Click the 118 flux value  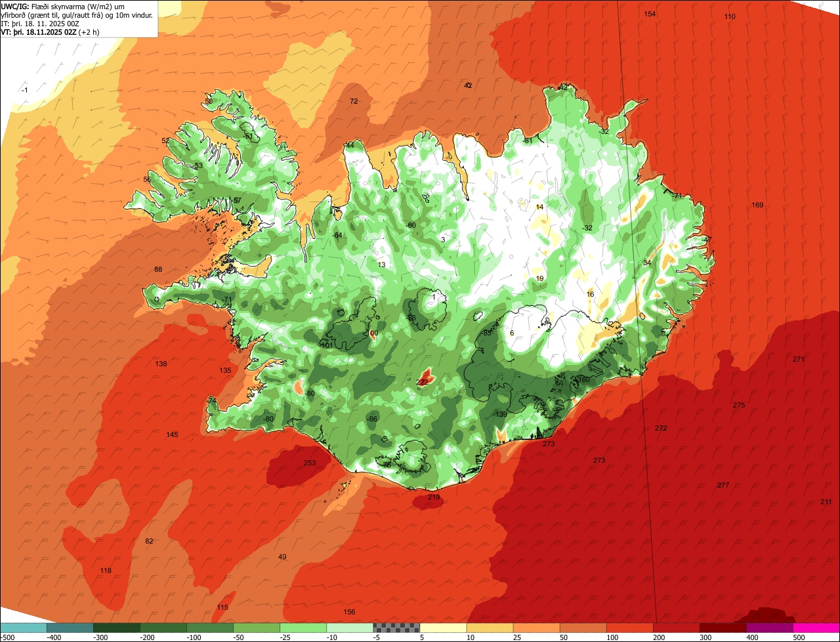click(x=106, y=570)
